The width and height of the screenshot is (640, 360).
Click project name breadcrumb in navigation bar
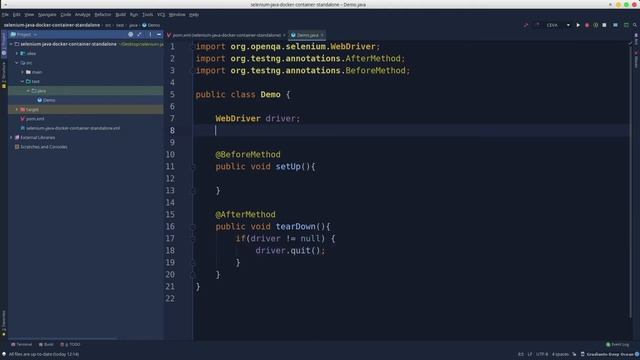[52, 25]
